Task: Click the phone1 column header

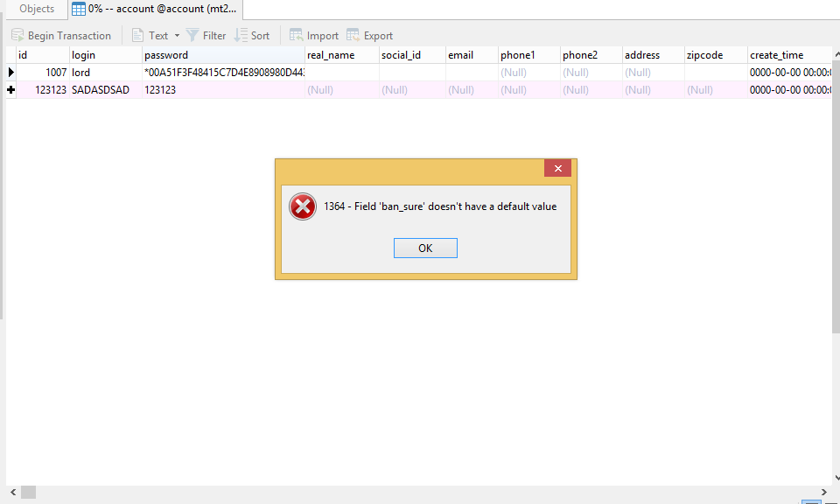Action: (x=529, y=55)
